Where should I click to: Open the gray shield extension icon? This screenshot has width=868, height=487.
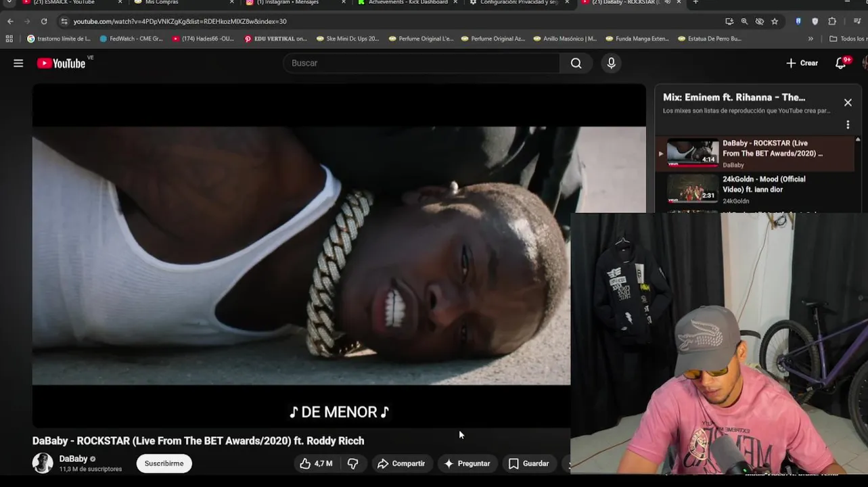(815, 21)
